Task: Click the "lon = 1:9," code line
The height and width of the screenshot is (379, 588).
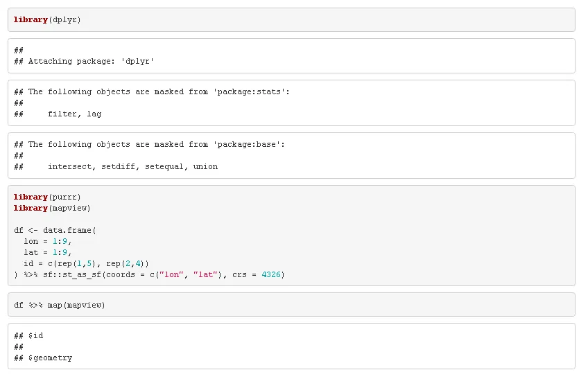Action: click(48, 241)
